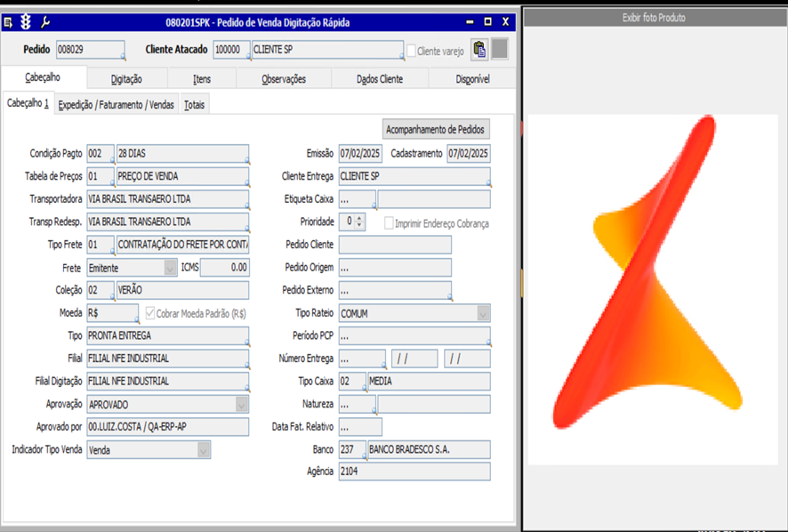
Task: Click the product photo thumbnail
Action: point(652,289)
